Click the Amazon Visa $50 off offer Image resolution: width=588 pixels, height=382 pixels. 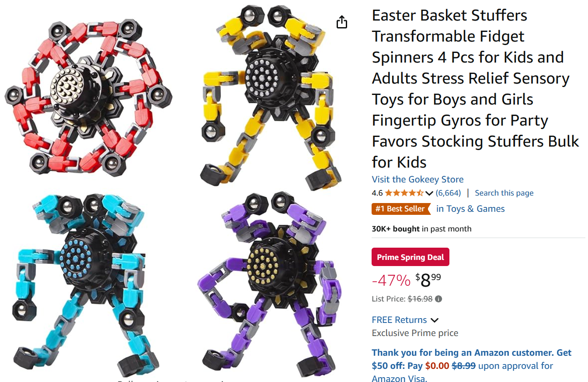pyautogui.click(x=472, y=366)
